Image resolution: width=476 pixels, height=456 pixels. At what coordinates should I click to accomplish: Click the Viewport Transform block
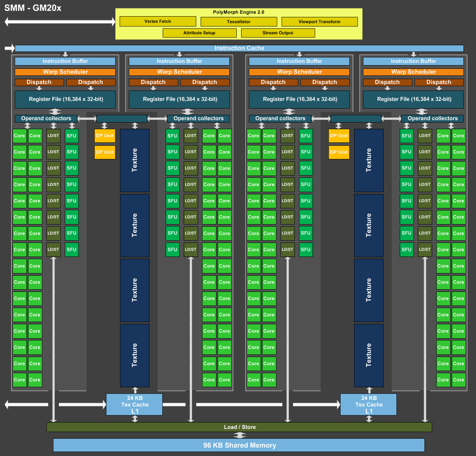click(x=320, y=22)
